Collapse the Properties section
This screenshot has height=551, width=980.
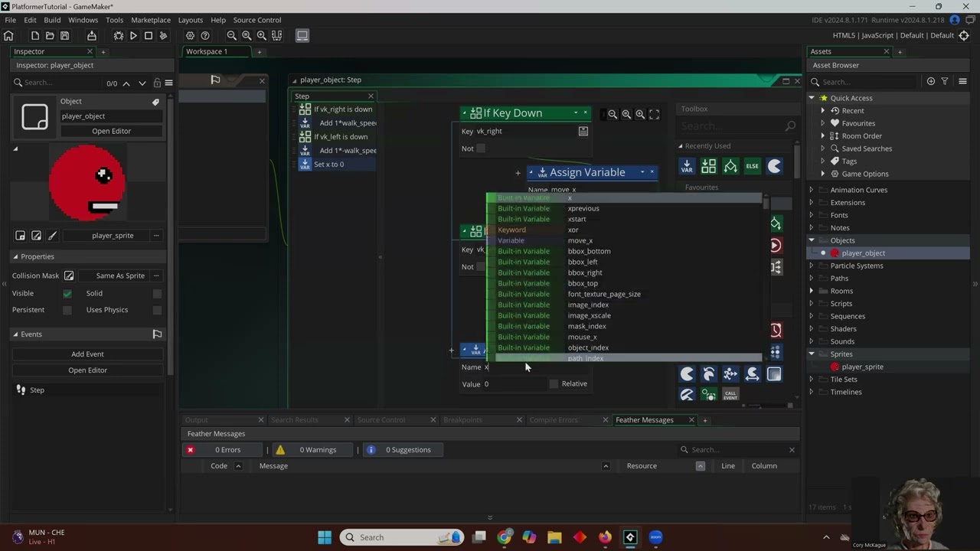(x=15, y=256)
